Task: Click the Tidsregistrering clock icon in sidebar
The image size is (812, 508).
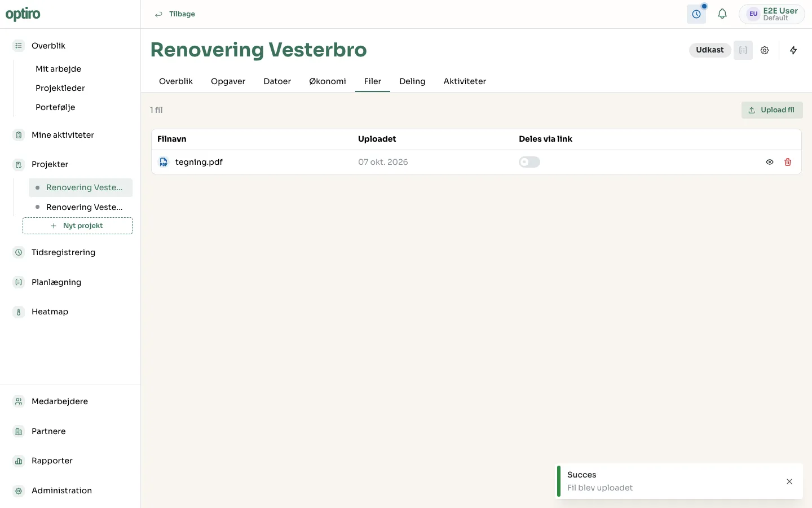Action: pyautogui.click(x=19, y=252)
